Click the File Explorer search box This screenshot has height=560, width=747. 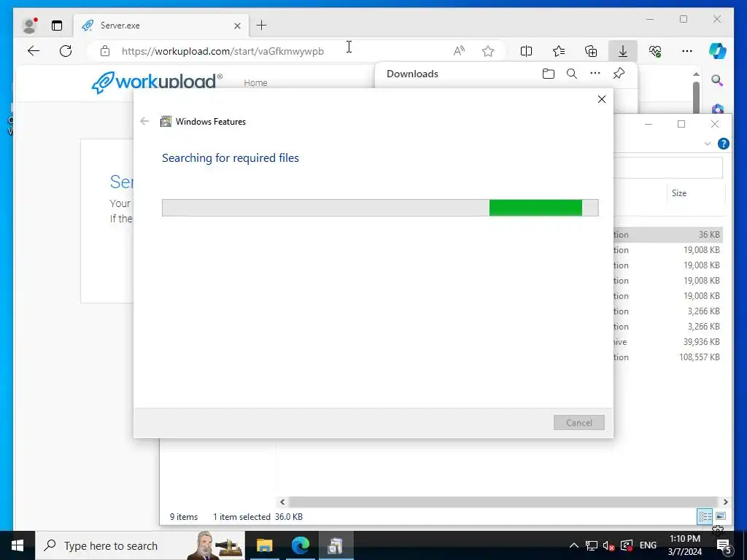tap(668, 168)
